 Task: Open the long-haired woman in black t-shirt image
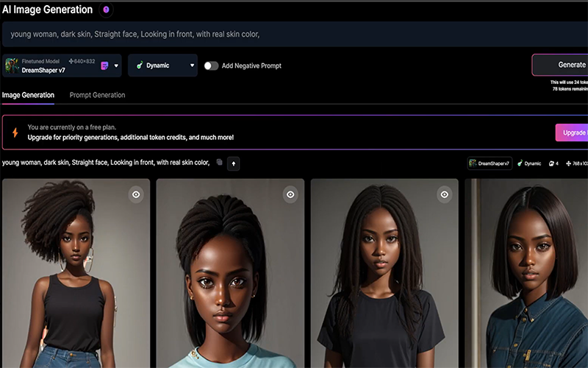384,273
